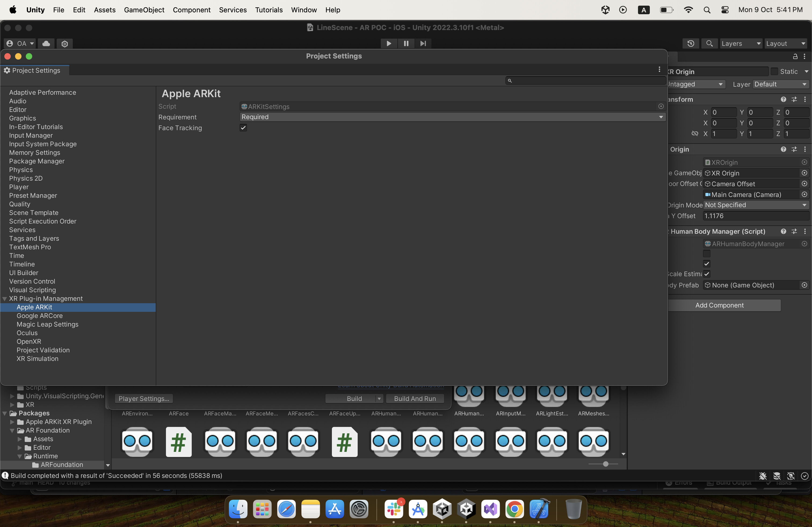Click the Pause button in Unity toolbar
Image resolution: width=812 pixels, height=527 pixels.
click(406, 43)
